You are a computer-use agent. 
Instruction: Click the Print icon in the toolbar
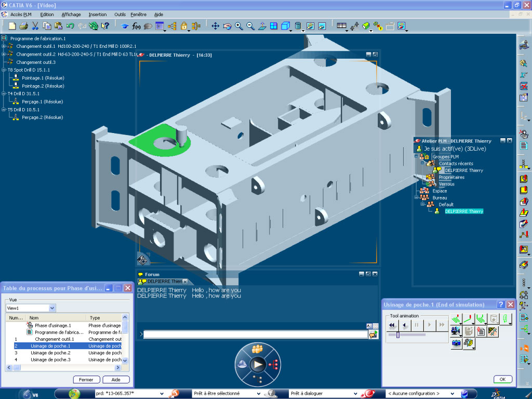click(23, 26)
